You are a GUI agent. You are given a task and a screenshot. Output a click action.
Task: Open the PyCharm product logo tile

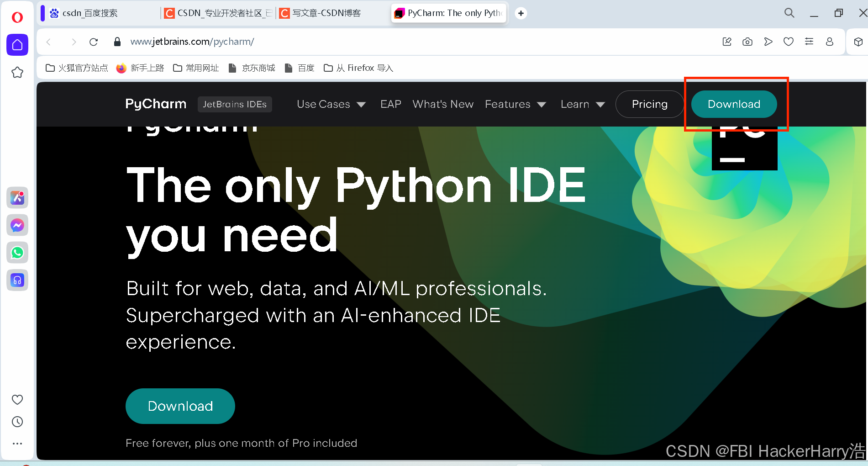click(x=745, y=148)
